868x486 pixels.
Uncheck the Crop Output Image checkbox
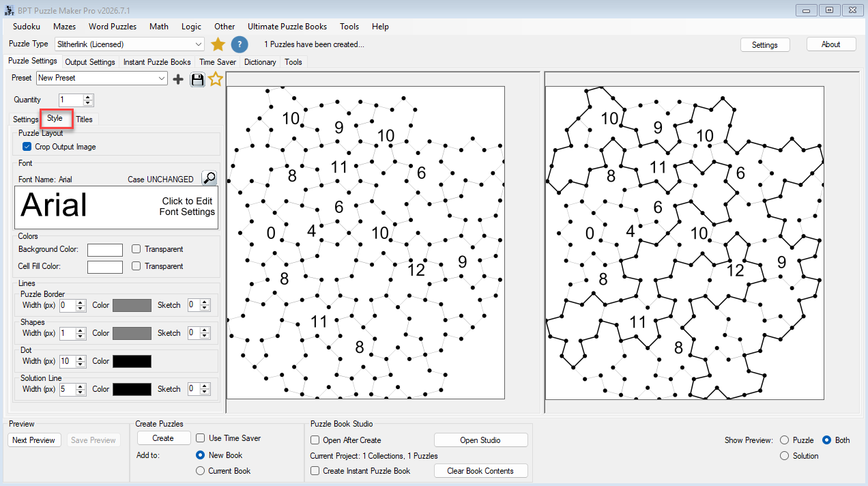click(27, 147)
